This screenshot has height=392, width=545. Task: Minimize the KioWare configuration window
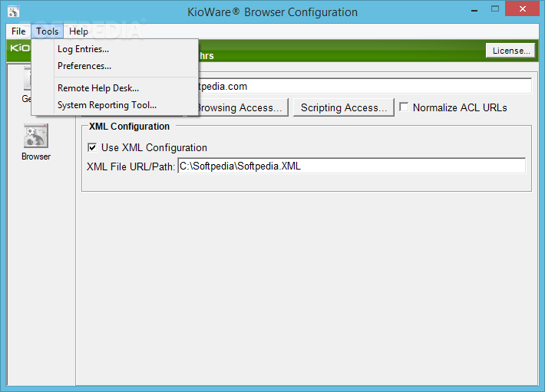(474, 11)
